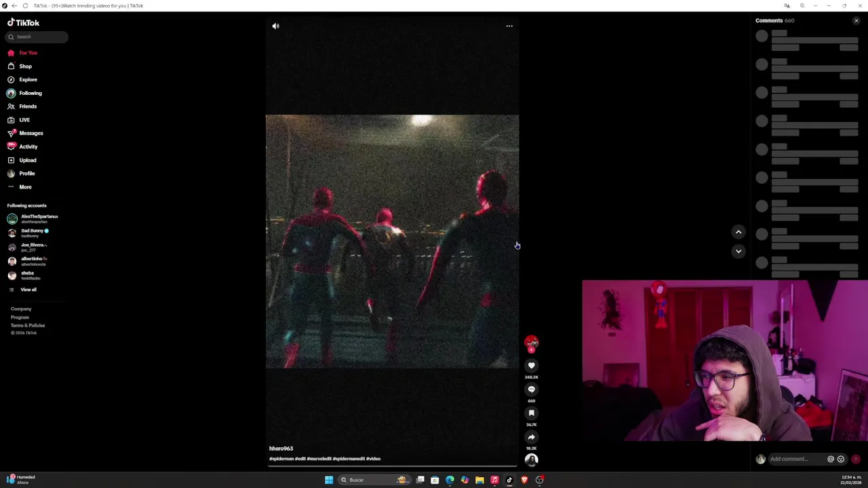Open the creator's avatar above like button

point(532,342)
